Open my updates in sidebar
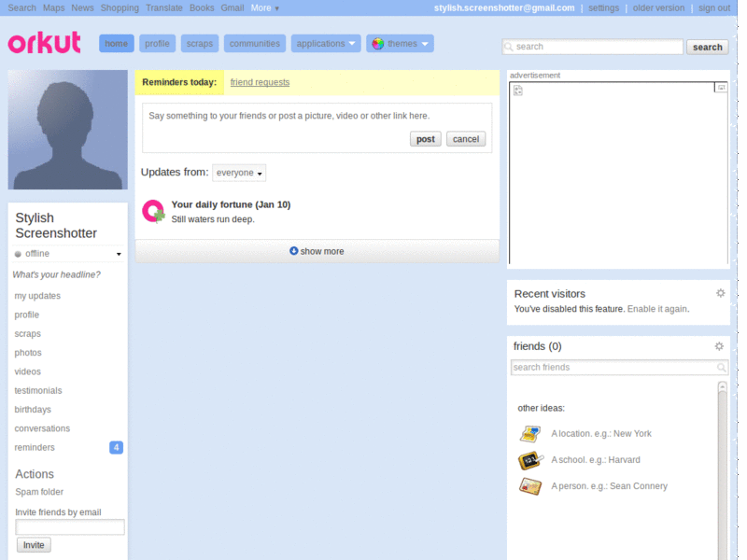 coord(37,296)
